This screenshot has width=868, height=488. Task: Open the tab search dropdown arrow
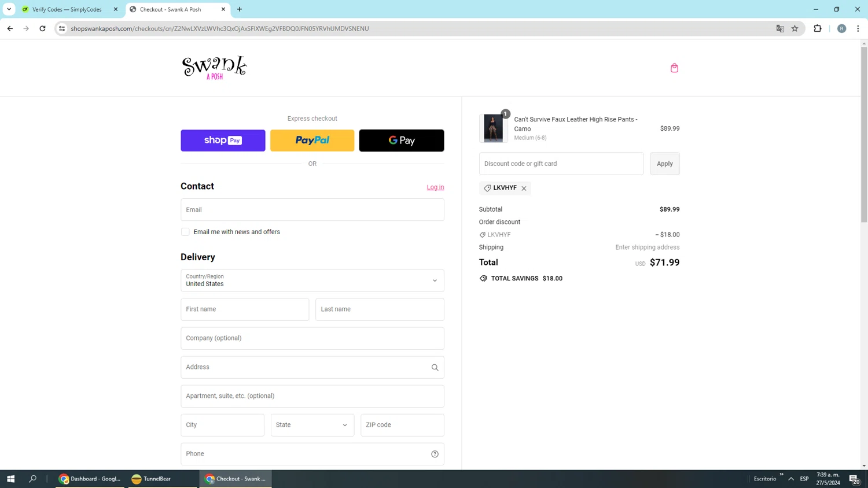click(9, 9)
